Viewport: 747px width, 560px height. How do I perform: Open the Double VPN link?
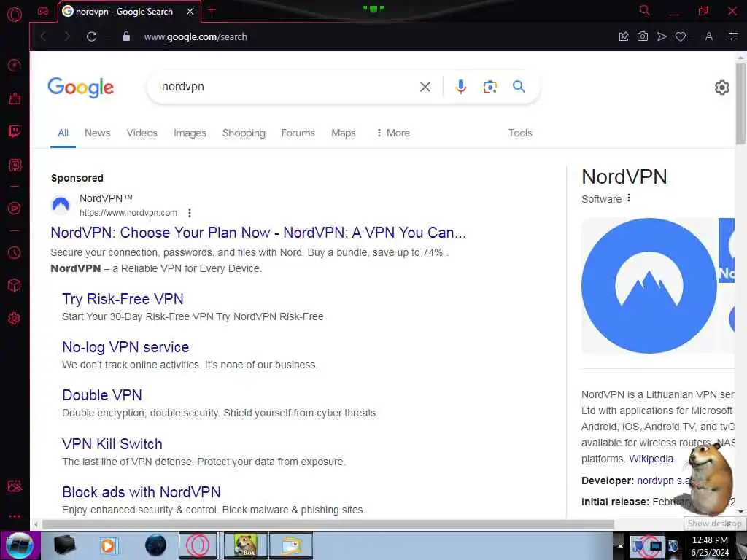[102, 394]
